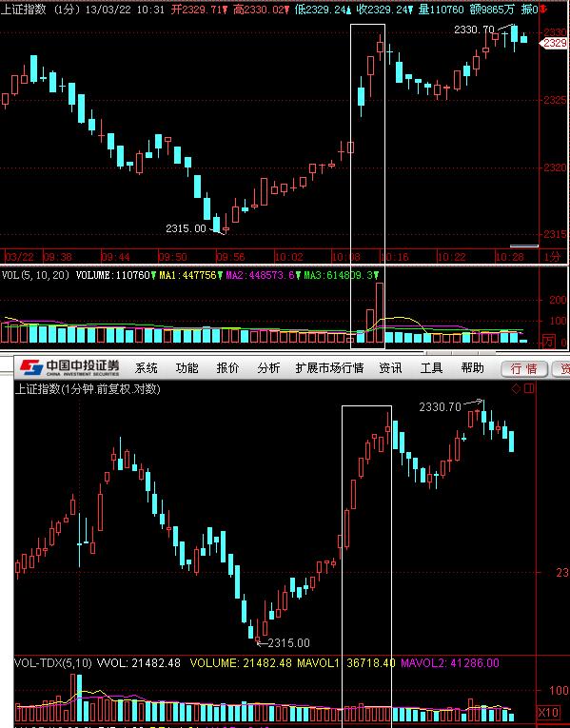570x728 pixels.
Task: Click the 10:02 time axis label
Action: 288,257
